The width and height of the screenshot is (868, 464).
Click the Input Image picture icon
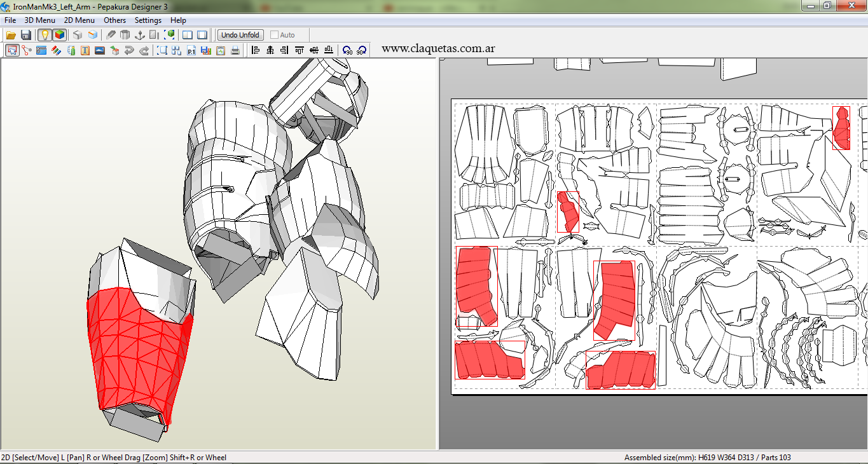pos(100,50)
